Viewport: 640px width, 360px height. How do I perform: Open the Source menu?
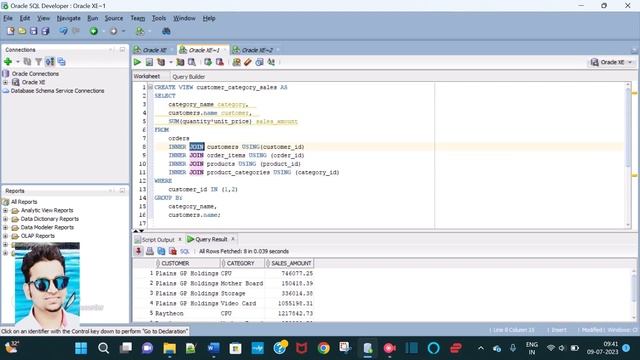(113, 18)
